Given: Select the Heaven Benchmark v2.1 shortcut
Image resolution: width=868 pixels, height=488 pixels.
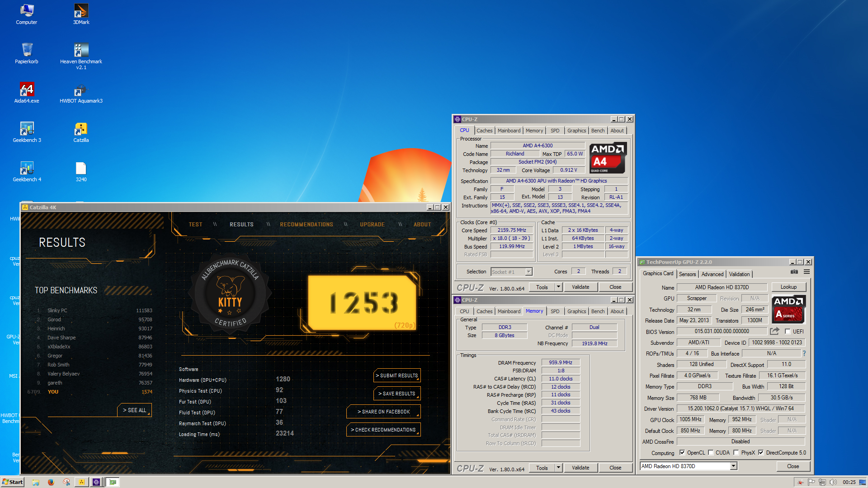Looking at the screenshot, I should (81, 56).
